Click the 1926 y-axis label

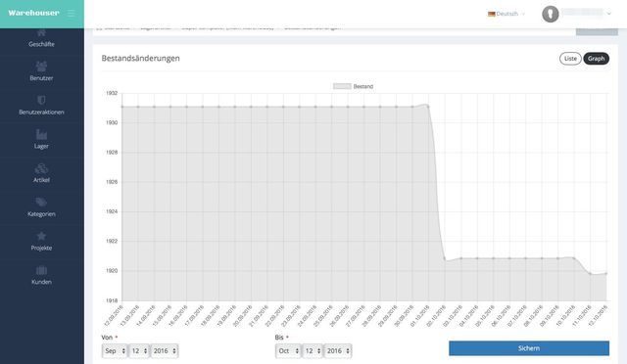[x=112, y=182]
